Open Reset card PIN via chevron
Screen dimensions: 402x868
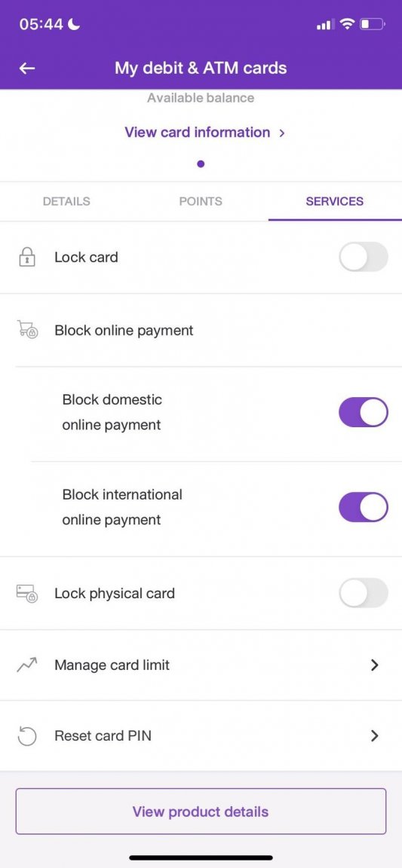(375, 735)
